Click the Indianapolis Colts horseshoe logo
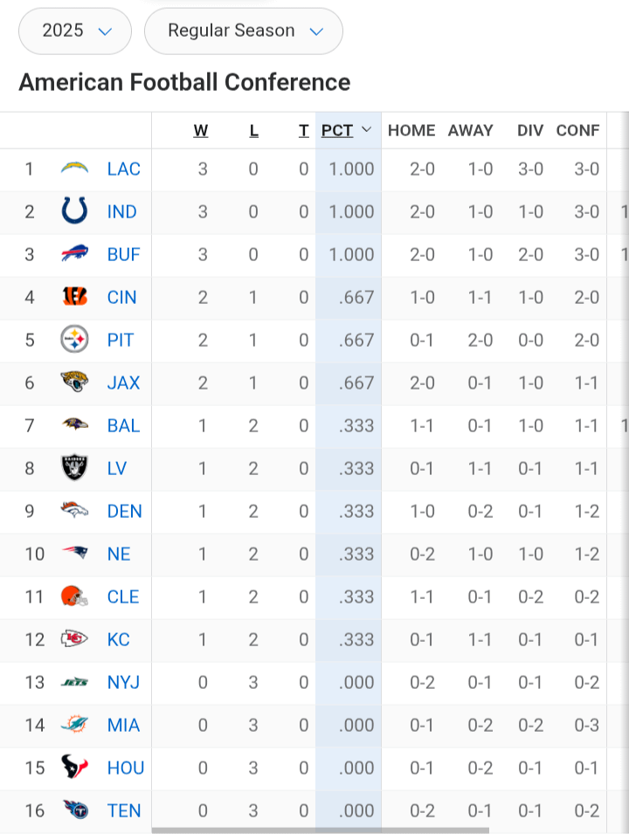The height and width of the screenshot is (840, 629). tap(74, 211)
